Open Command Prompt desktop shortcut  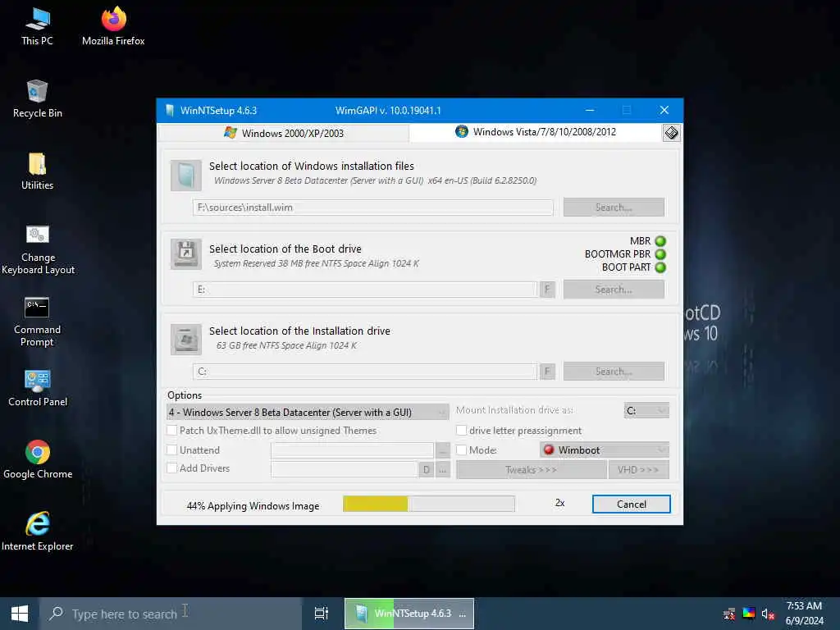tap(37, 322)
